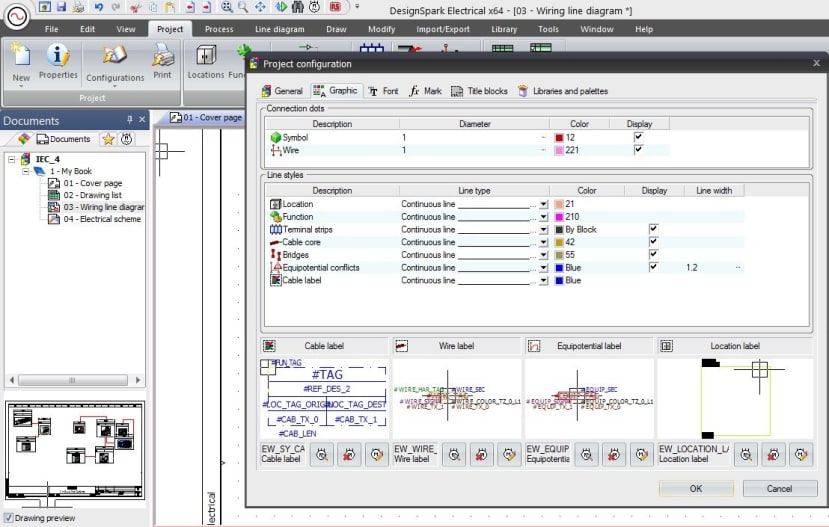
Task: Switch to the Title blocks tab
Action: [x=480, y=91]
